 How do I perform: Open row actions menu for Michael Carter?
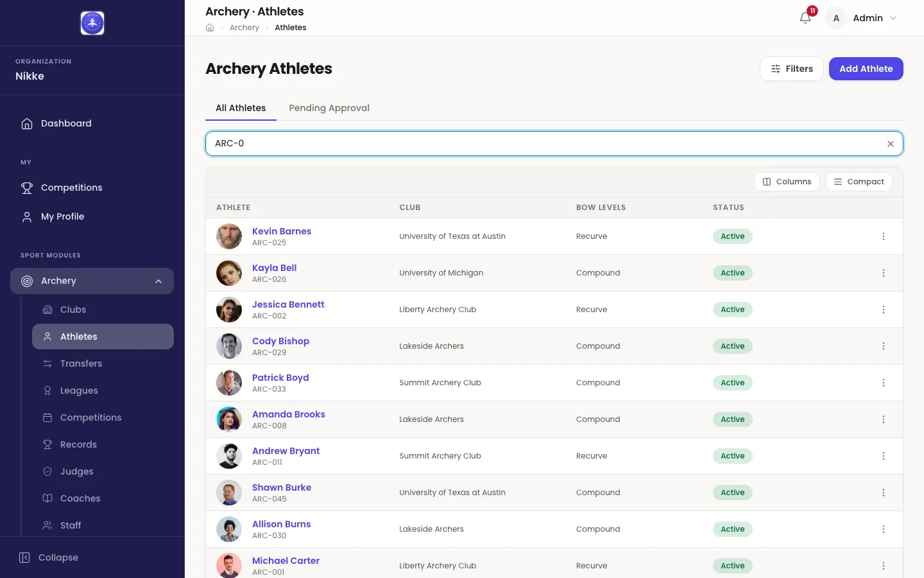click(884, 566)
